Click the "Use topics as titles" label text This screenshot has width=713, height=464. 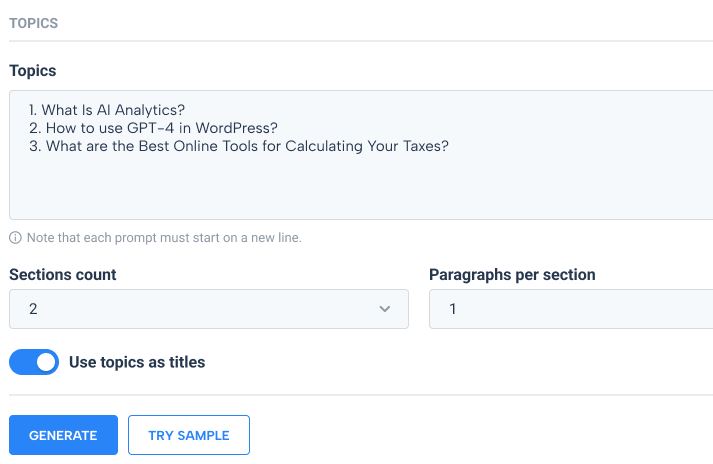tap(137, 362)
